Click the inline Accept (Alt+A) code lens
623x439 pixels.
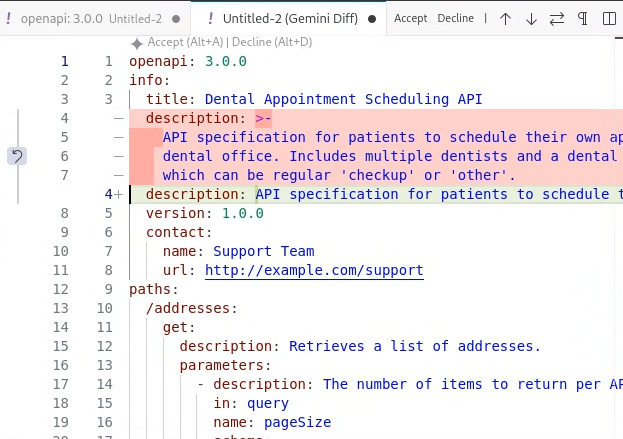pos(185,43)
